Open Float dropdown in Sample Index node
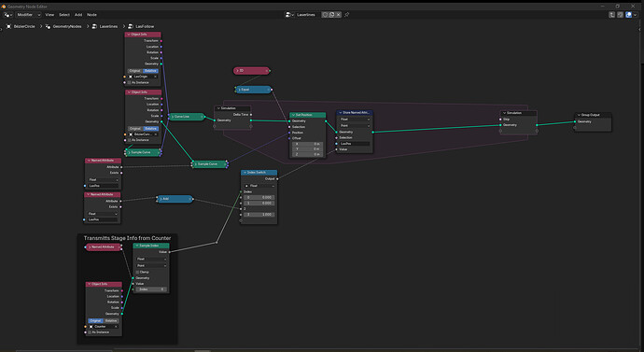 point(151,260)
